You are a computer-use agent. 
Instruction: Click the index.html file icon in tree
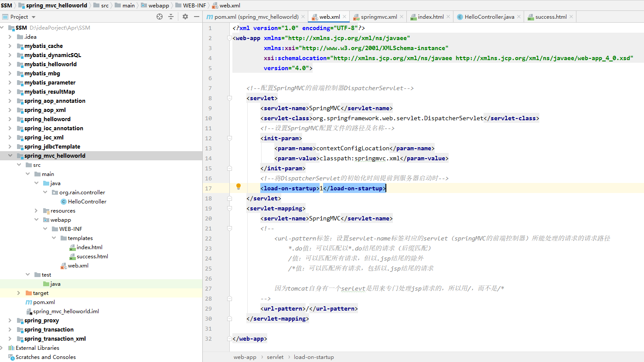click(72, 247)
